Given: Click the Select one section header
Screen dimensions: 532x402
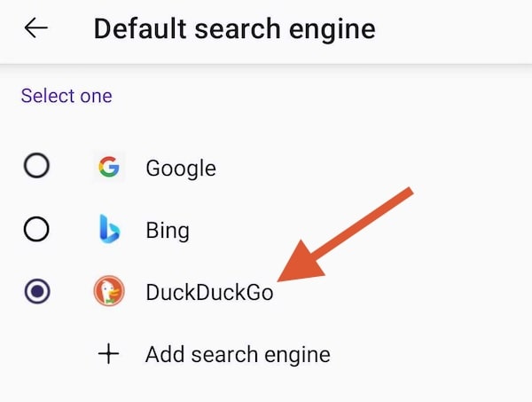Looking at the screenshot, I should pos(66,96).
